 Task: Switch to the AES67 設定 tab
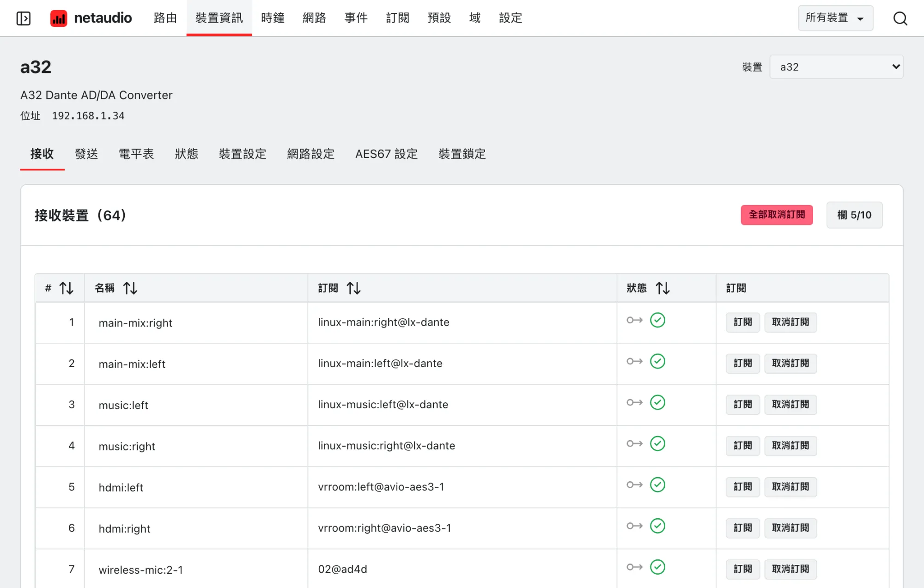pos(386,154)
